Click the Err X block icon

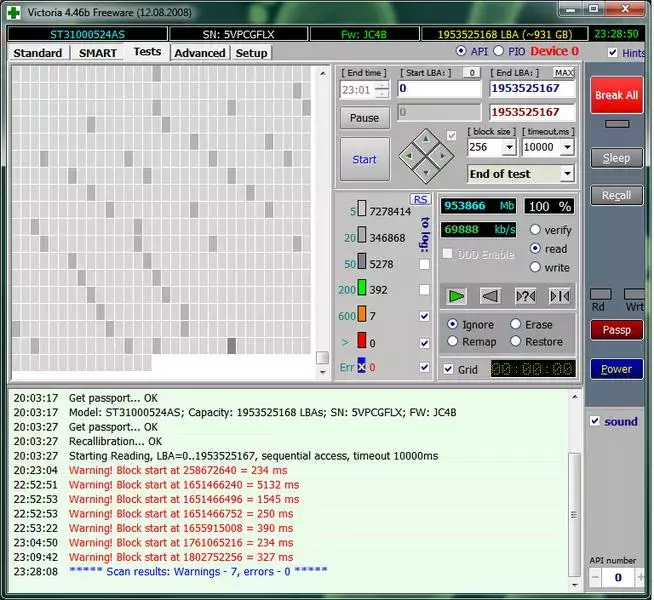(361, 365)
